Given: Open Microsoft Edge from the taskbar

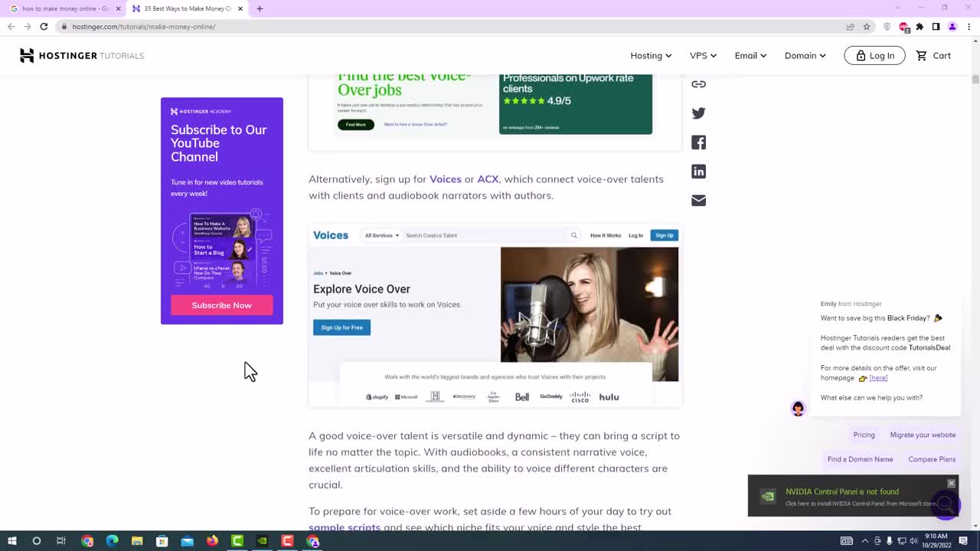Looking at the screenshot, I should tap(112, 541).
